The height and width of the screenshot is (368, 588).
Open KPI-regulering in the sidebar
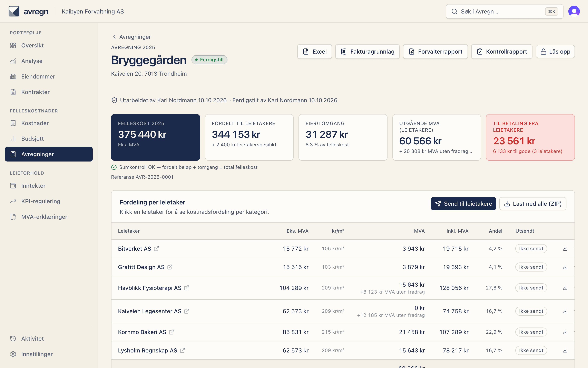(x=49, y=201)
